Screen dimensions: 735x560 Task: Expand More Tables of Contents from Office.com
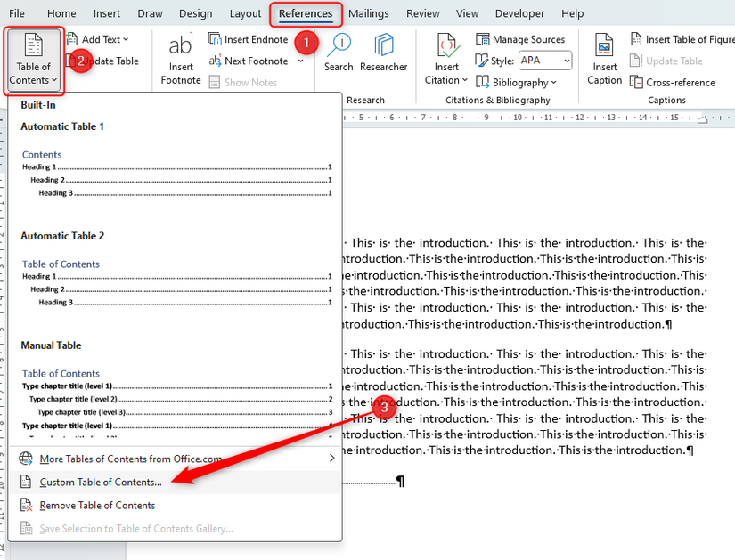(x=176, y=459)
